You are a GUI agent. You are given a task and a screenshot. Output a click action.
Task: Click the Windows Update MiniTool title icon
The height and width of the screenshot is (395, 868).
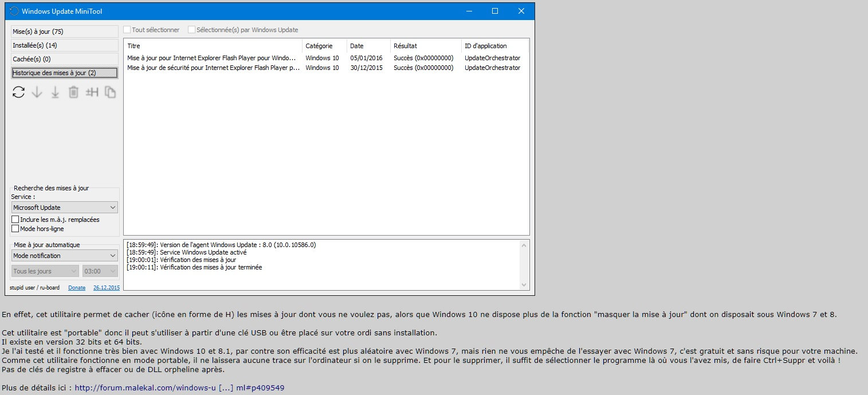click(14, 11)
